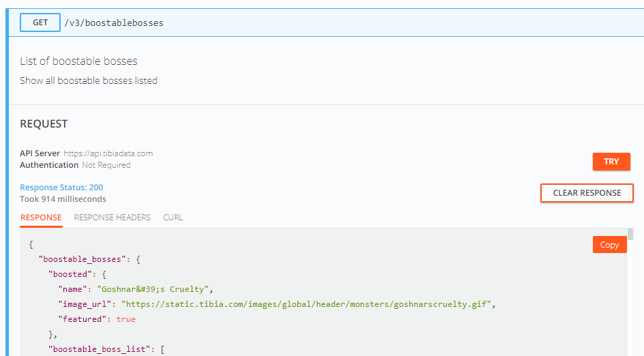Copy the JSON response
The image size is (644, 356).
click(609, 245)
